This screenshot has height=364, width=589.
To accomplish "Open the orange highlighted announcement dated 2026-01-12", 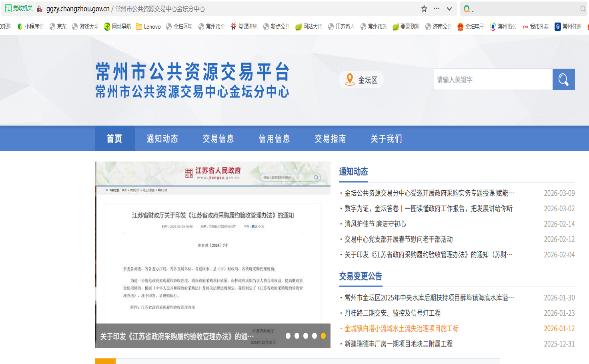I will 401,328.
